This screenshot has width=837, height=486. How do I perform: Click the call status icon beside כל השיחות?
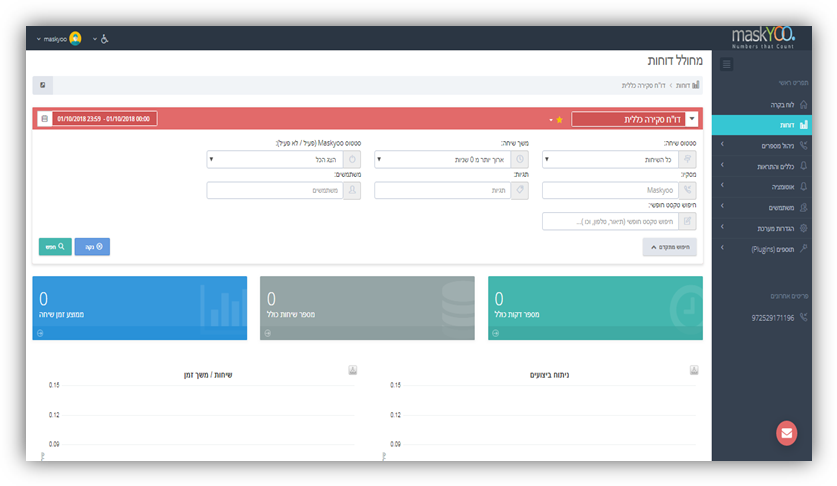coord(688,159)
